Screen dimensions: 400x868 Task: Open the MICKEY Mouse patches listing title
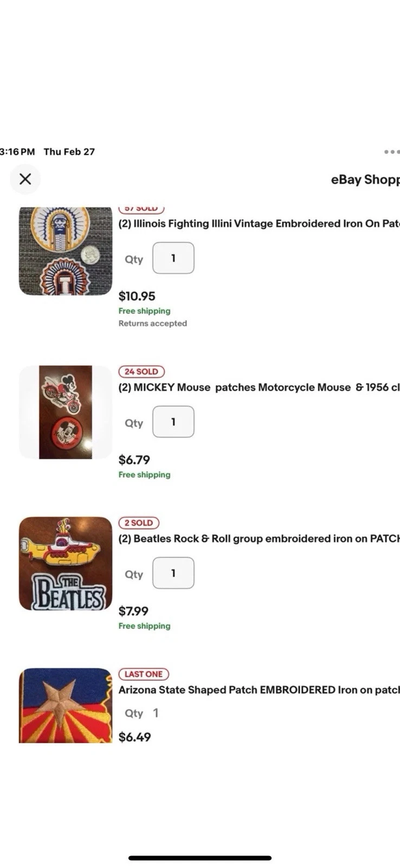click(x=259, y=387)
